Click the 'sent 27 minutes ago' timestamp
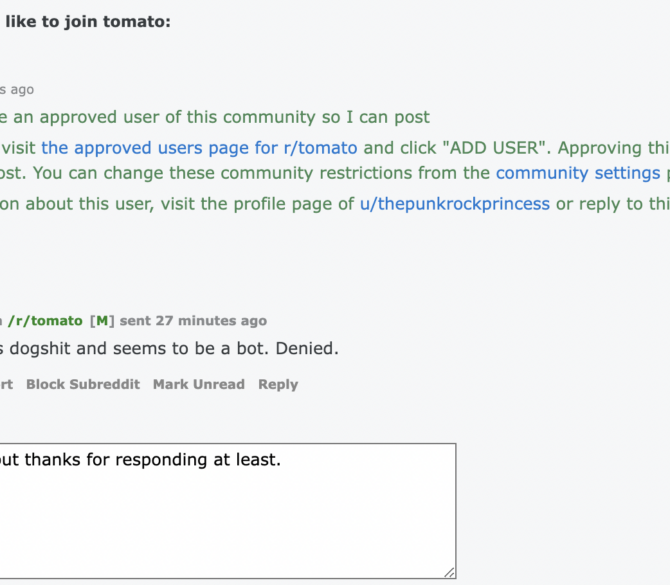 click(193, 321)
